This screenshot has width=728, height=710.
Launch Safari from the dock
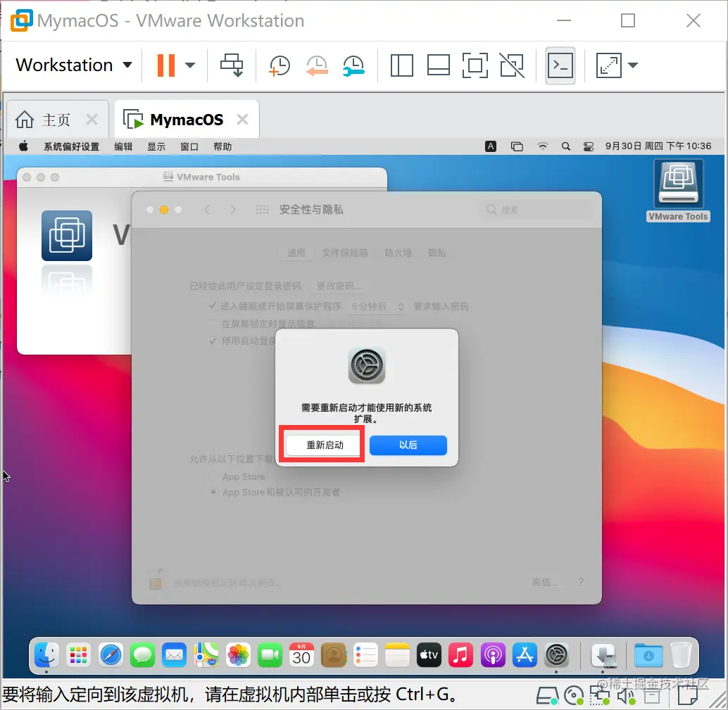(x=111, y=655)
